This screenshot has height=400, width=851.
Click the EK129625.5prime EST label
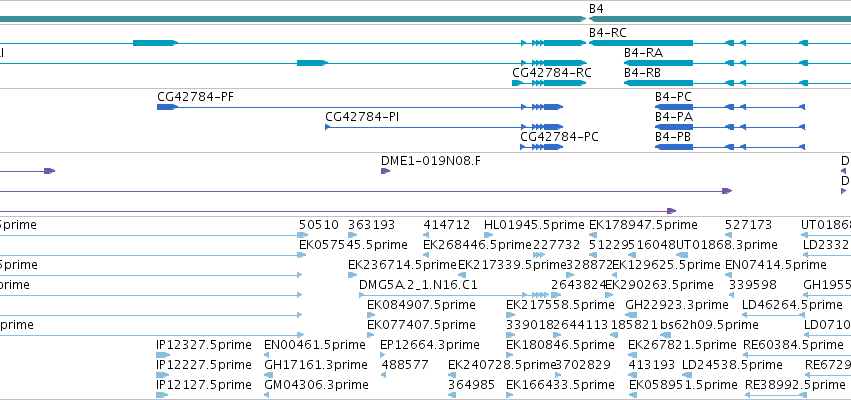[x=666, y=265]
